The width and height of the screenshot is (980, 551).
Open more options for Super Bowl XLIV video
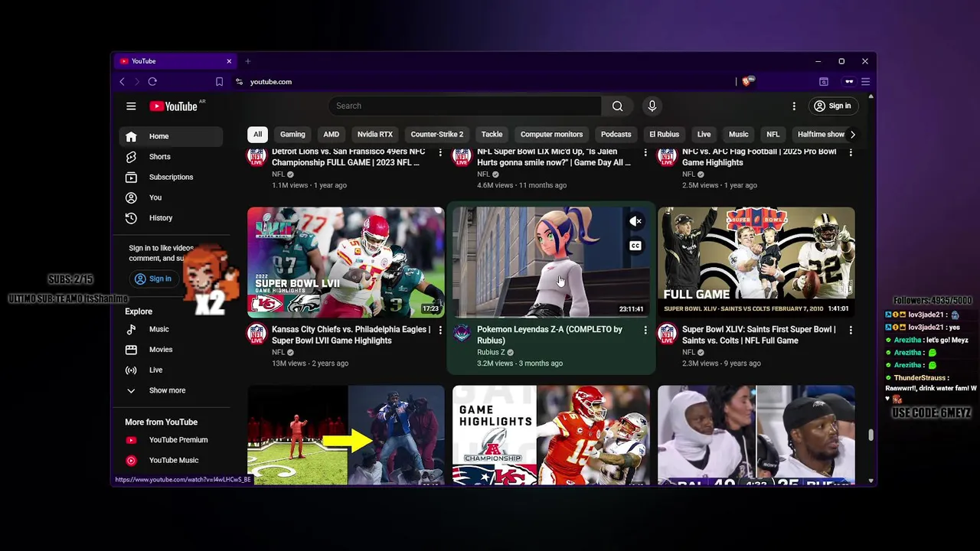pos(850,331)
